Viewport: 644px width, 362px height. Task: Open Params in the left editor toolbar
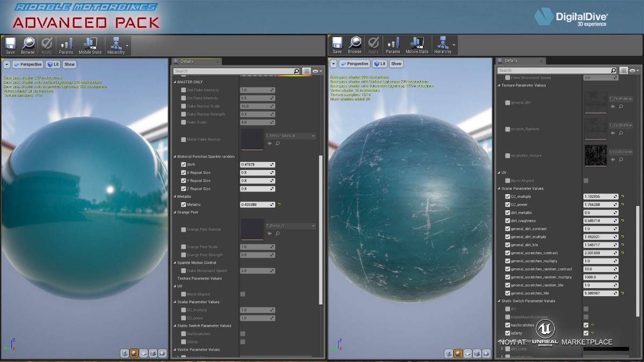[66, 46]
